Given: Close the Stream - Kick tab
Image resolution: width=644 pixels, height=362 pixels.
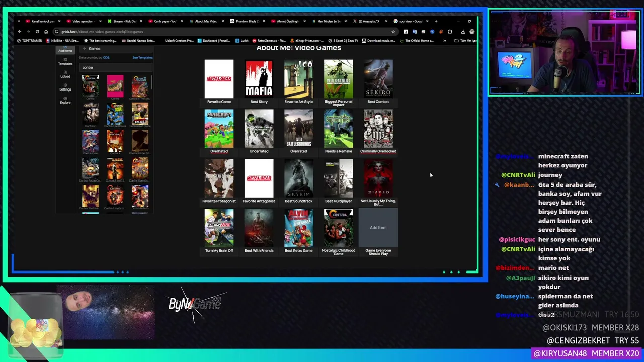Looking at the screenshot, I should click(x=141, y=21).
